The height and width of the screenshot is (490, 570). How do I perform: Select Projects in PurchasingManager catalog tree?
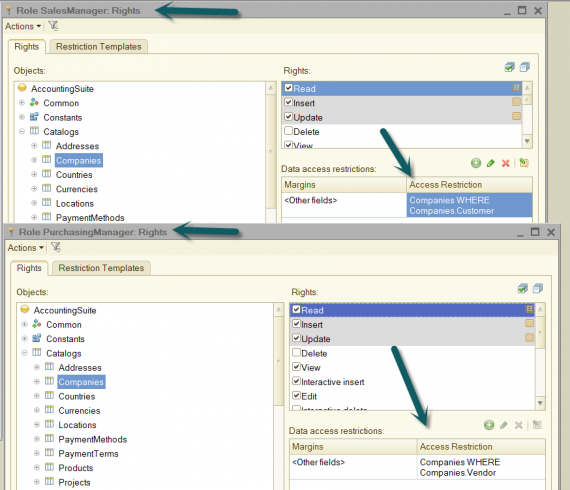75,482
